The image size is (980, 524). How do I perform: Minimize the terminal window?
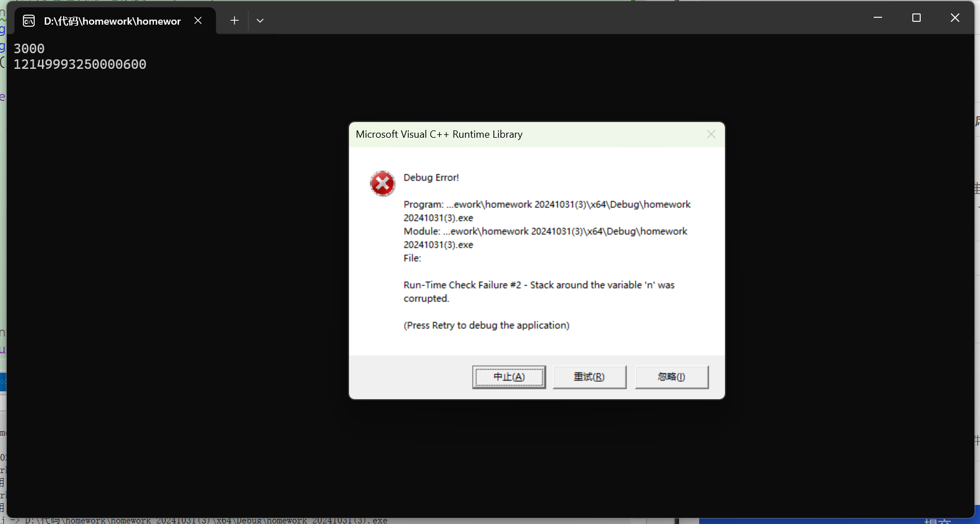pyautogui.click(x=878, y=18)
